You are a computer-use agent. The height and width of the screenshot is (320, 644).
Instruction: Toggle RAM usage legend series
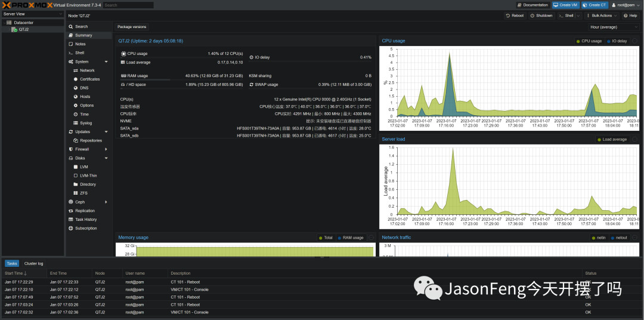[351, 238]
